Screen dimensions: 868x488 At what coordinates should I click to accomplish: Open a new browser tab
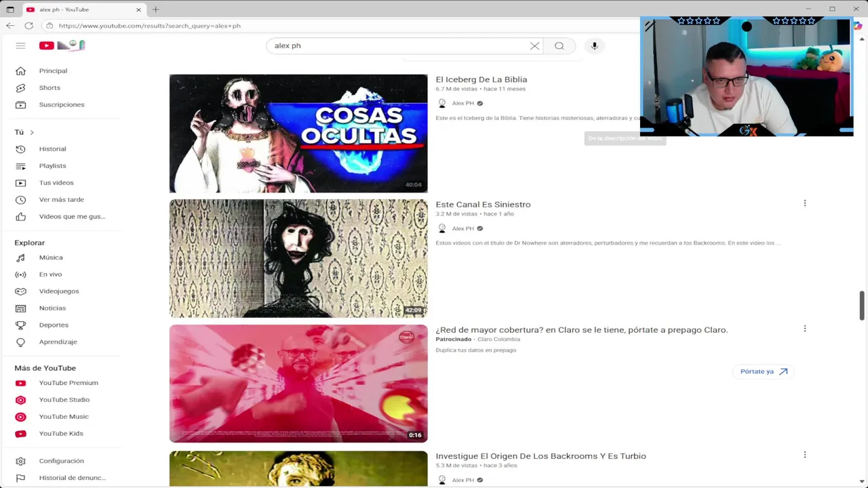click(155, 9)
